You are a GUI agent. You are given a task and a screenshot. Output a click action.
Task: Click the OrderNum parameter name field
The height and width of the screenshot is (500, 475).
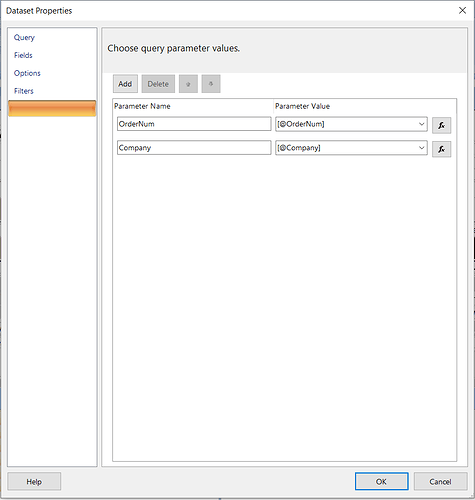pos(194,124)
